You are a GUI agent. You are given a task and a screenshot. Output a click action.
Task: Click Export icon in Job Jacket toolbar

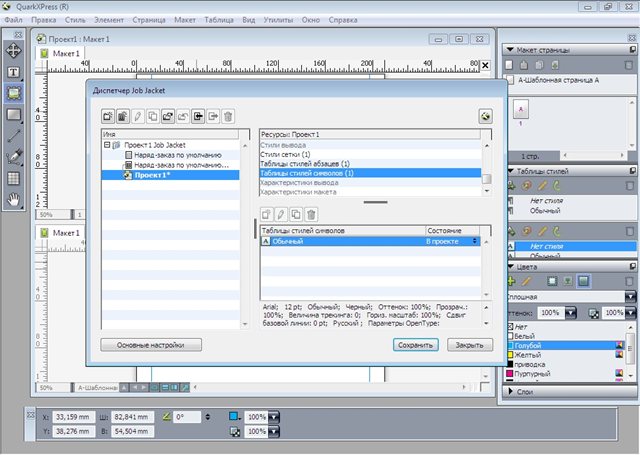213,117
